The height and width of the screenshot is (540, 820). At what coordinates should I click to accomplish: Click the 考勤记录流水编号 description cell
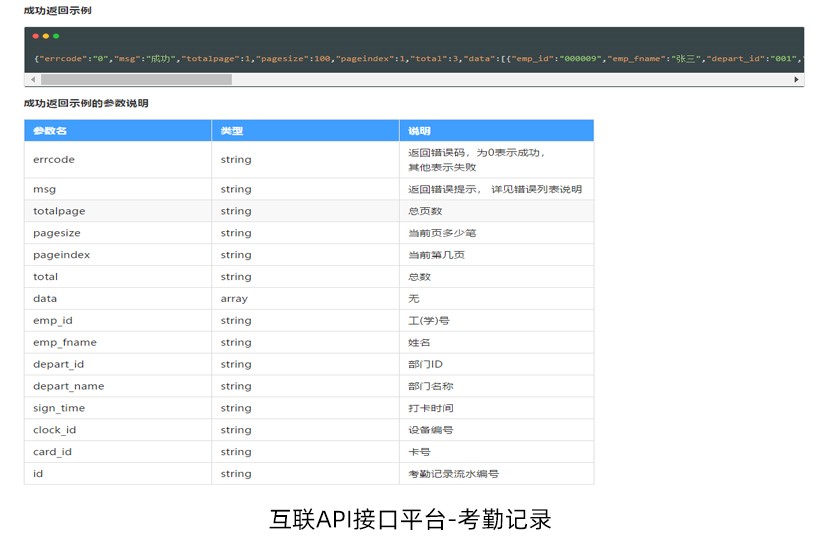(x=453, y=474)
